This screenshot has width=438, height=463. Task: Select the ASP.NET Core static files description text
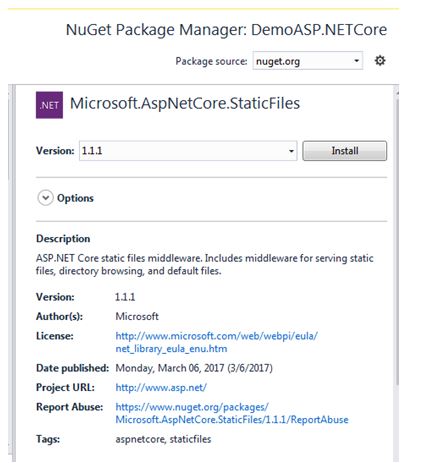205,264
